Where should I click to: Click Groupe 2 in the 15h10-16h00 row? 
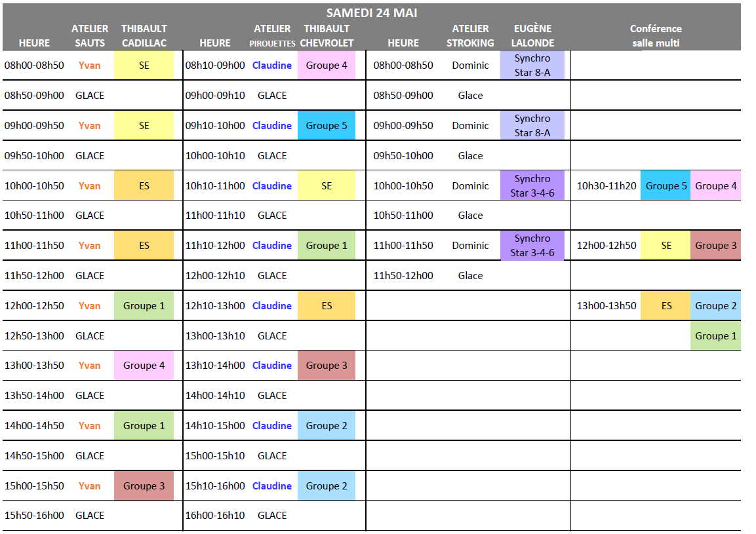pos(327,486)
